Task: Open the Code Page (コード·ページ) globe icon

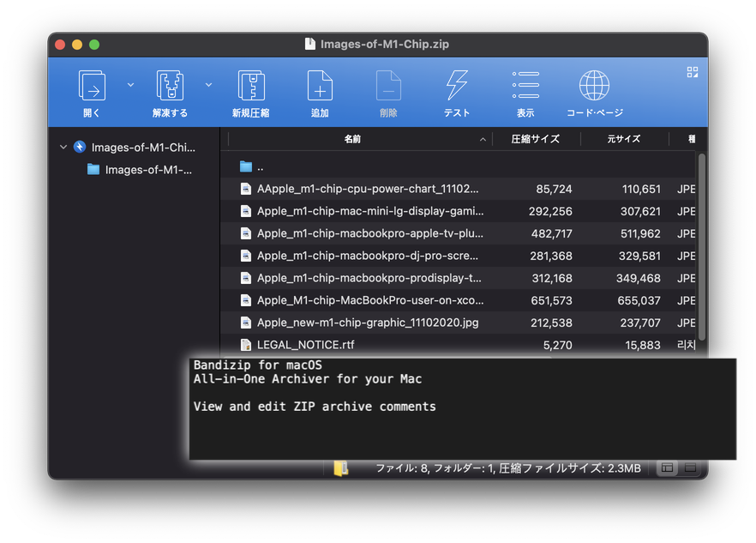Action: coord(594,86)
